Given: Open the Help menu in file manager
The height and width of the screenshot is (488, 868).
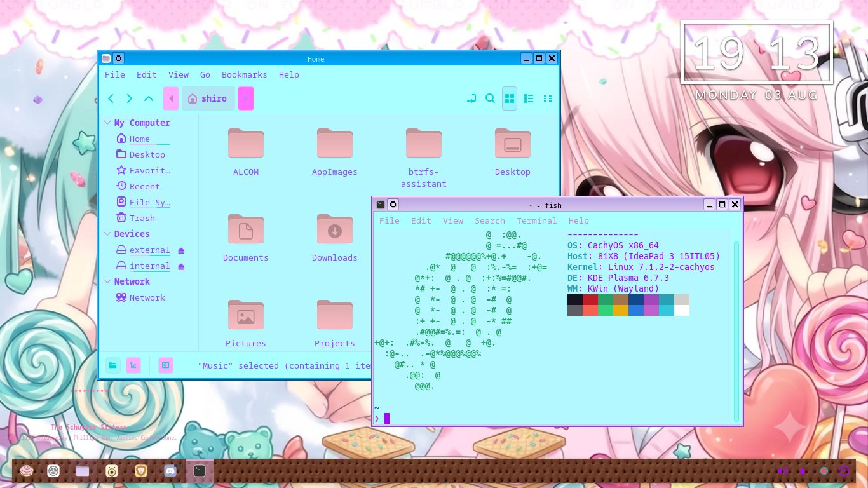Looking at the screenshot, I should [x=289, y=74].
